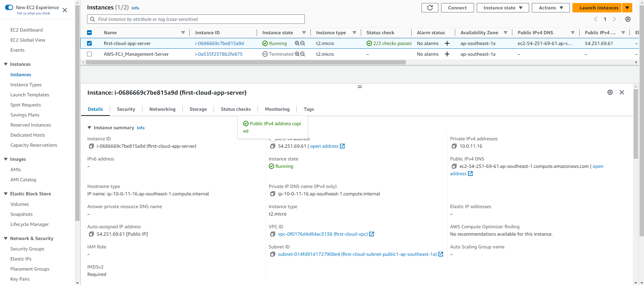Open Launch instances split-button arrow
The image size is (644, 285).
point(627,8)
